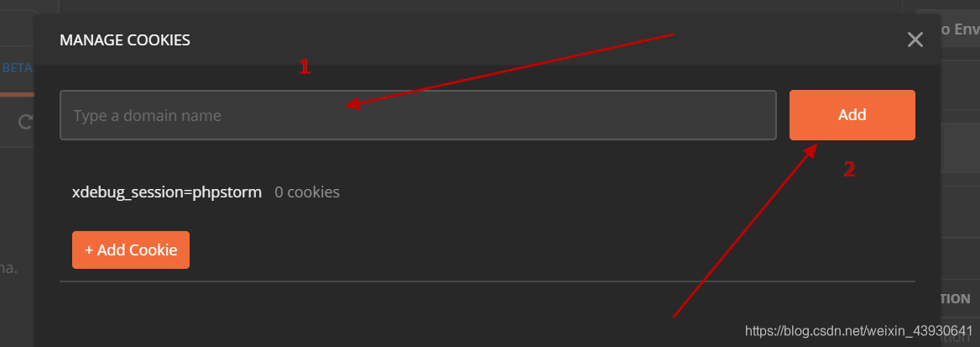The width and height of the screenshot is (980, 347).
Task: Click the MANAGE COOKIES dialog title
Action: click(125, 39)
